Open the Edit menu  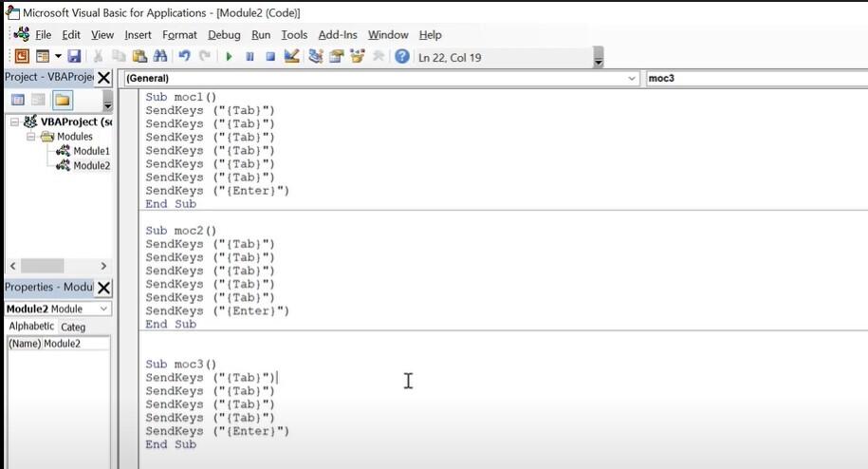pos(71,35)
